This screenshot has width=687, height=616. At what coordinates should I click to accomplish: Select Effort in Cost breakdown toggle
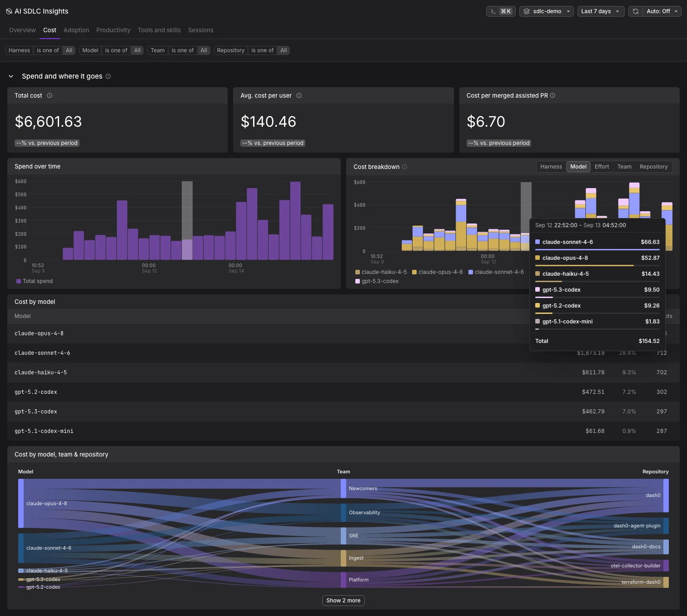602,167
